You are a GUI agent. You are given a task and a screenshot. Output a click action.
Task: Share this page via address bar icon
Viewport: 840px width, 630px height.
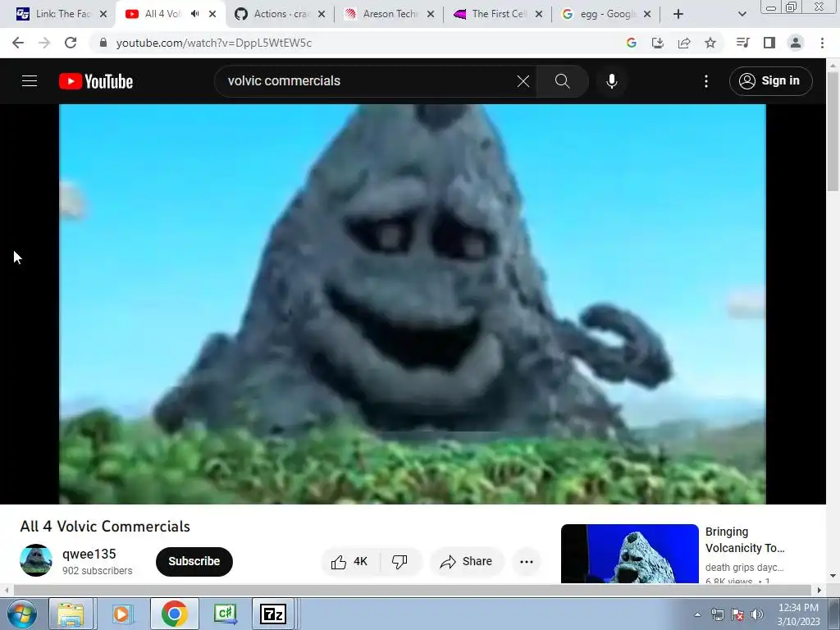point(684,43)
